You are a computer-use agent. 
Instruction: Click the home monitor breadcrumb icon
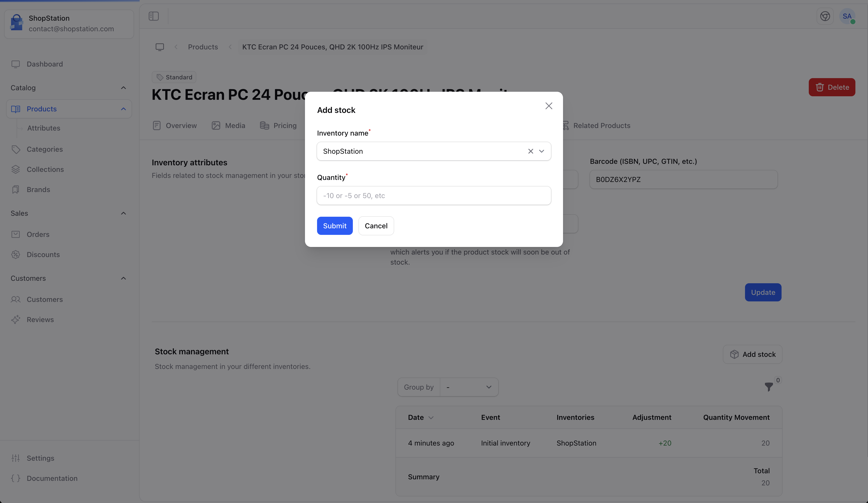coord(160,47)
